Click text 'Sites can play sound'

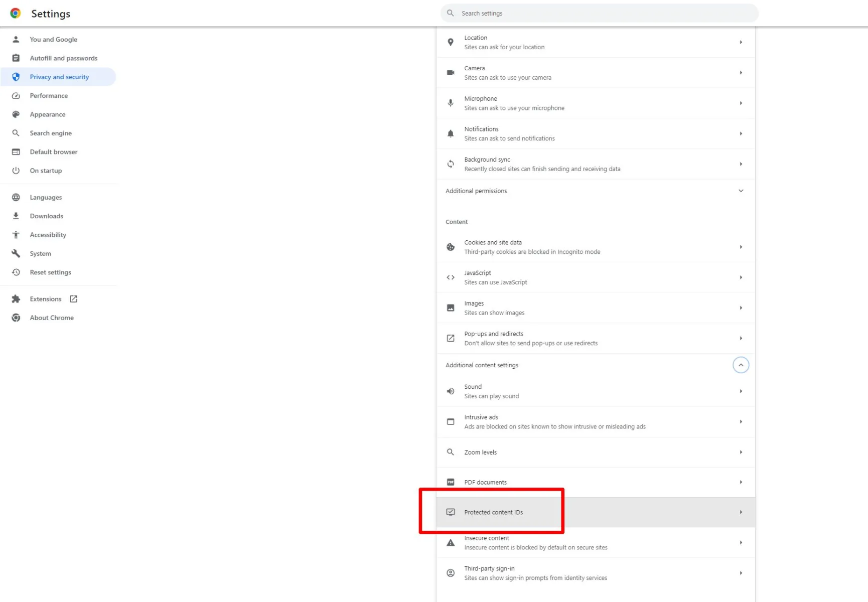[491, 396]
